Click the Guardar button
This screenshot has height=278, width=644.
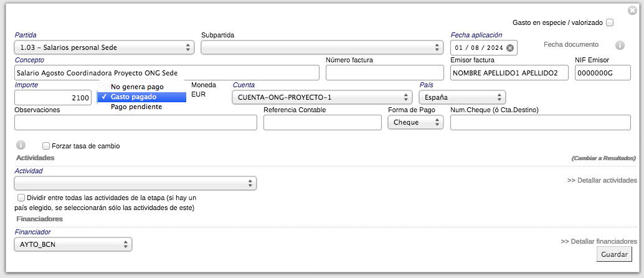[x=614, y=254]
